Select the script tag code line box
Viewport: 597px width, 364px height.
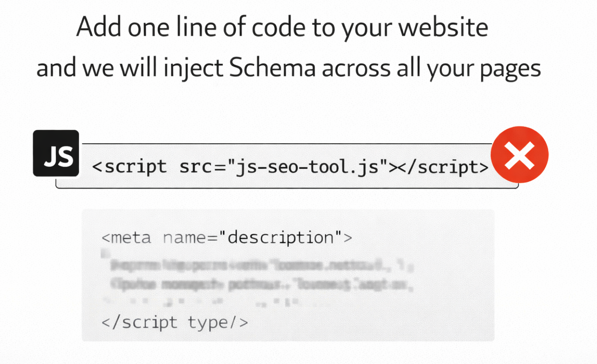[x=287, y=166]
